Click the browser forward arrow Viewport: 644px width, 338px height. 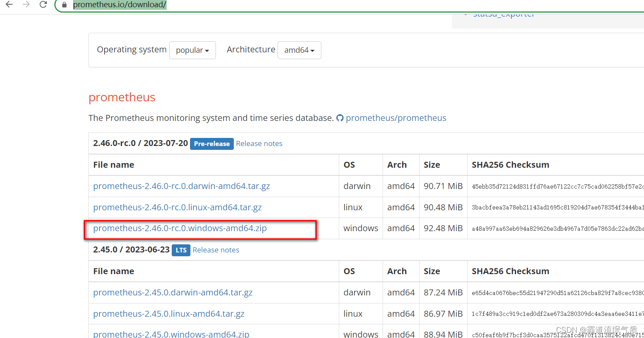[x=26, y=5]
